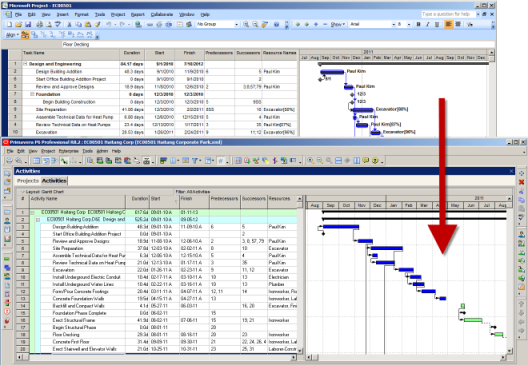The width and height of the screenshot is (528, 365).
Task: Click the Print icon in Microsoft Project toolbar
Action: tap(39, 24)
